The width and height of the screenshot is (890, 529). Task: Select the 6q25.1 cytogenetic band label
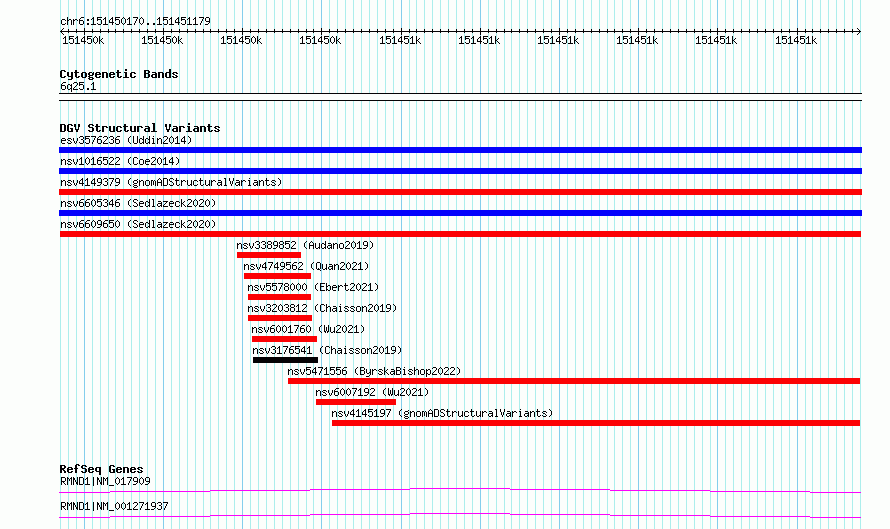coord(78,87)
